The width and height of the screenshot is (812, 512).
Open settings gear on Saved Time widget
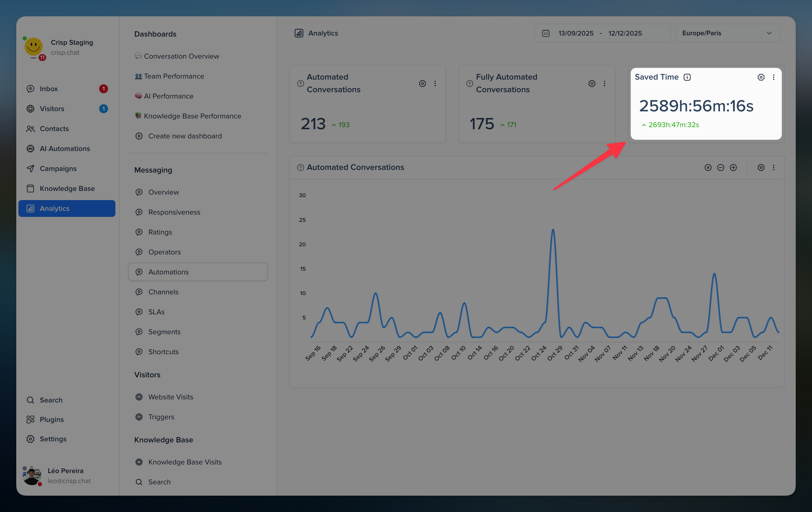point(760,77)
